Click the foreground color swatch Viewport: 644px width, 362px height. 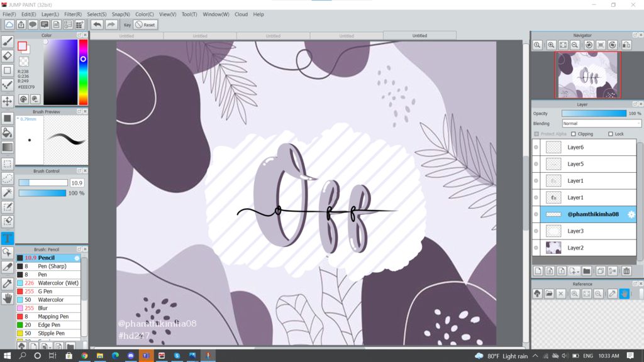coord(22,46)
